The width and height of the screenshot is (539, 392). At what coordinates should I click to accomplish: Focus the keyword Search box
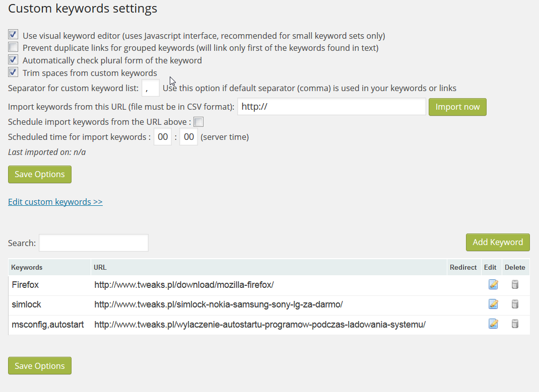pyautogui.click(x=94, y=243)
